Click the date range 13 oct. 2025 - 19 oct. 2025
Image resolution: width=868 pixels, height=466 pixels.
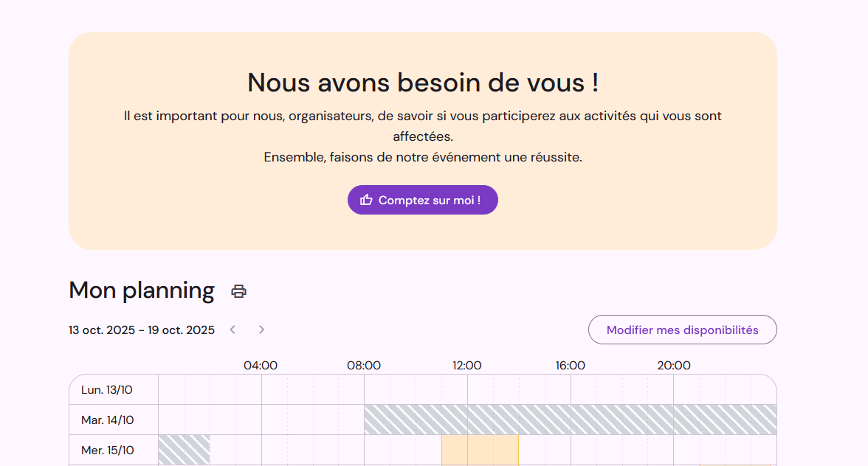click(x=142, y=330)
